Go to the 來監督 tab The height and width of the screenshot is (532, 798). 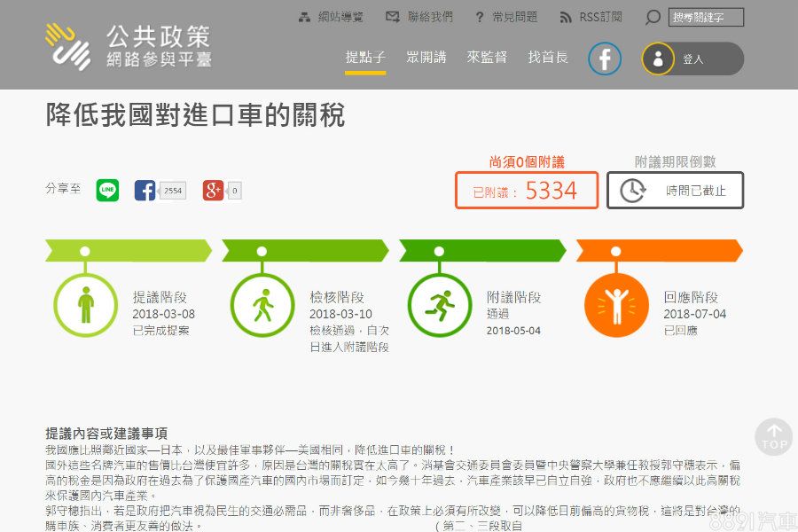(487, 58)
